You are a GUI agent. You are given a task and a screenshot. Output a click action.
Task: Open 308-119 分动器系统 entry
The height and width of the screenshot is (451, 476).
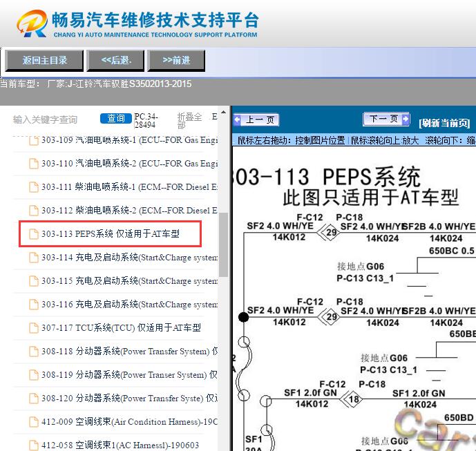[x=130, y=375]
